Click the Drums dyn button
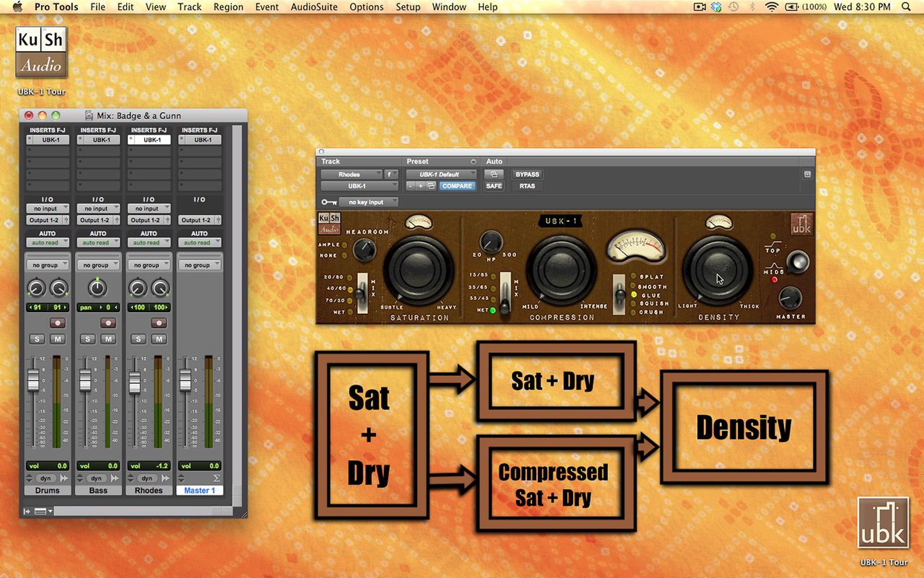Image resolution: width=924 pixels, height=578 pixels. tap(45, 478)
